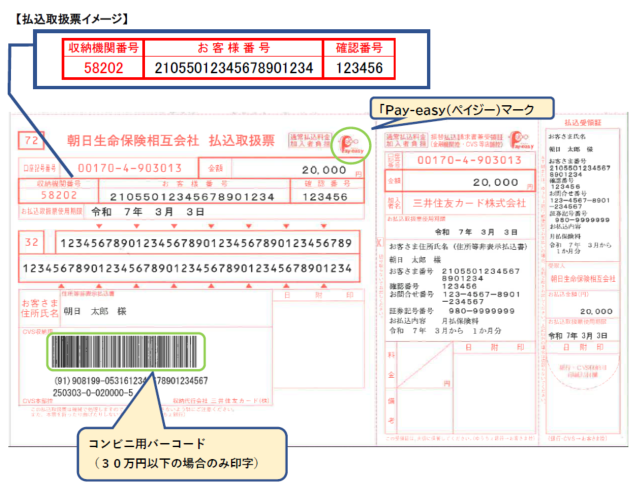Click the boxed number 32

pos(32,242)
